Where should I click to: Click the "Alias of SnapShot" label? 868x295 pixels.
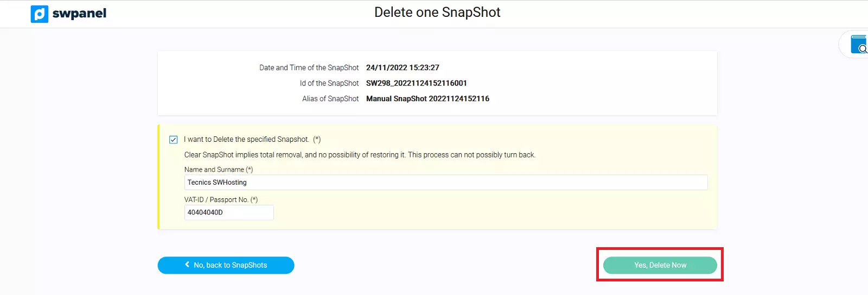(330, 99)
